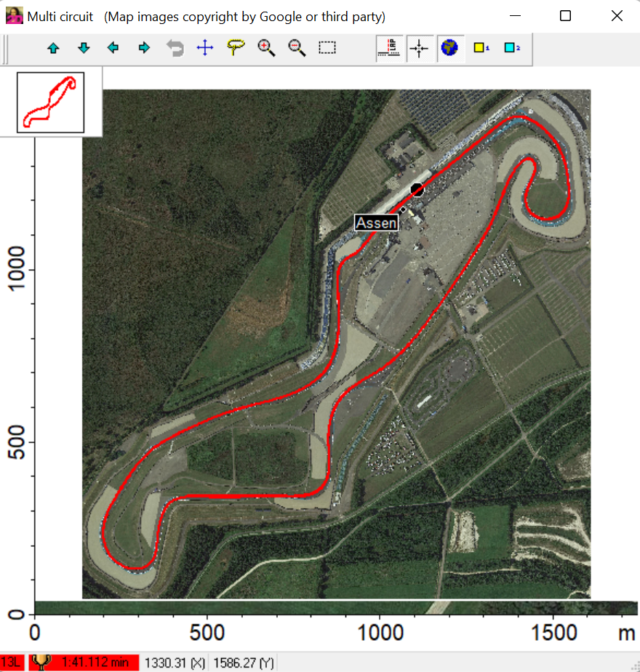Pan the map right
The height and width of the screenshot is (672, 640).
click(144, 48)
